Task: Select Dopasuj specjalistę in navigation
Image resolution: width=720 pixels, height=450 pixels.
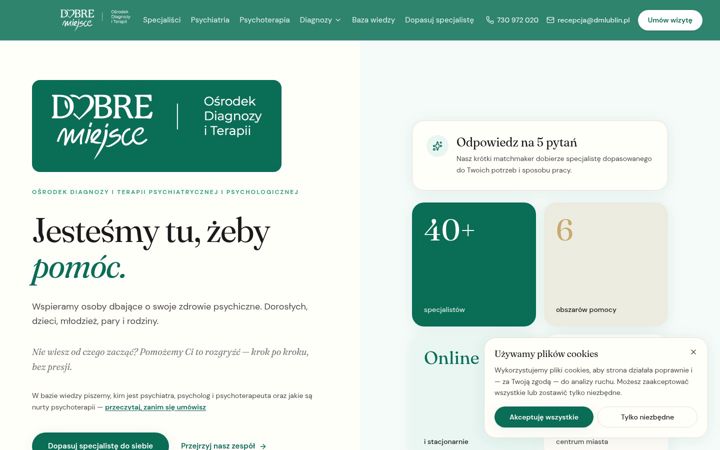Action: 439,20
